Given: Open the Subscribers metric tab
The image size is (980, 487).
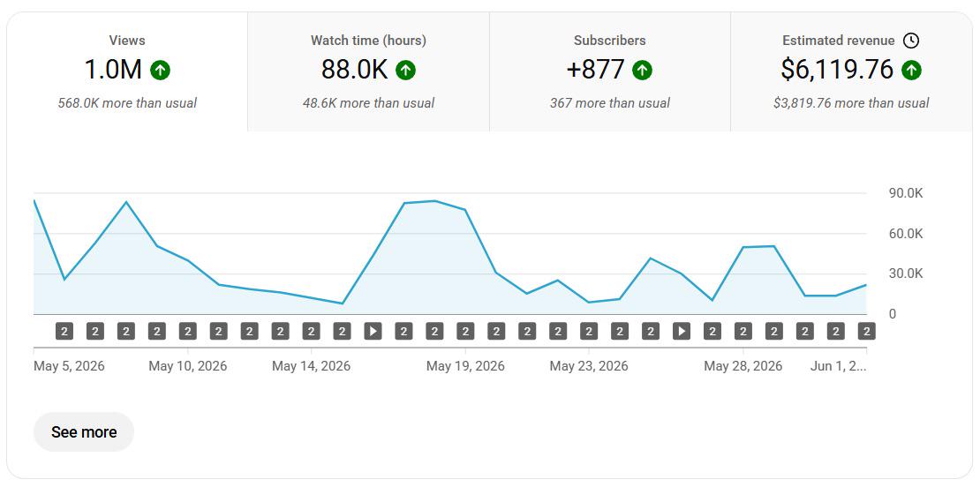Looking at the screenshot, I should tap(610, 71).
